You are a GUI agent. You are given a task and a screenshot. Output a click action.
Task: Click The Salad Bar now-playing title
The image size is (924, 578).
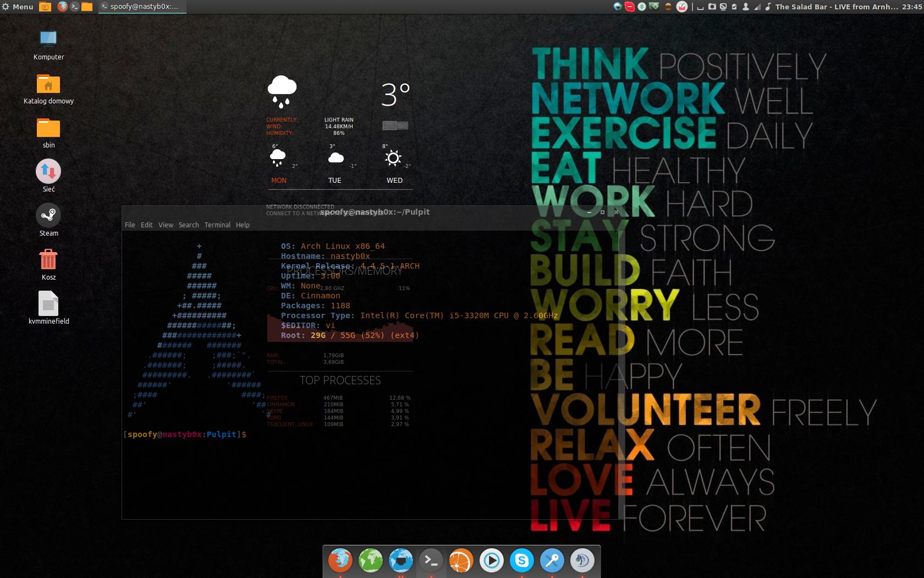837,7
